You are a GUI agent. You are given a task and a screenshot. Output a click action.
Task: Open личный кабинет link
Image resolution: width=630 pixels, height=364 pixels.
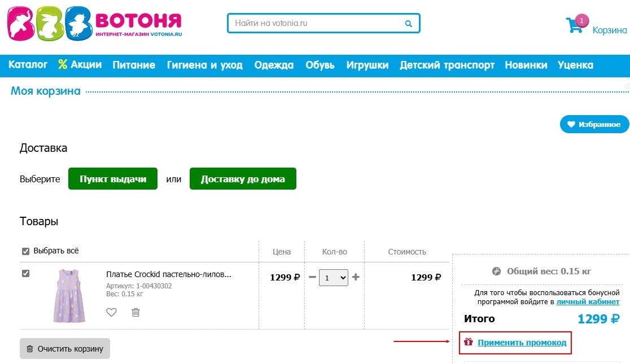pos(589,302)
